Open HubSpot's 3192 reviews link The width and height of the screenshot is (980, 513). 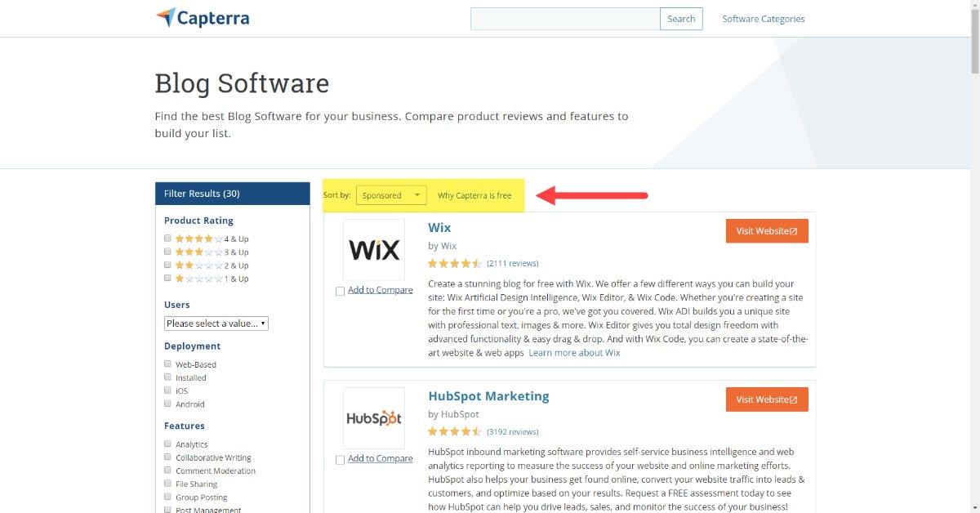point(513,432)
